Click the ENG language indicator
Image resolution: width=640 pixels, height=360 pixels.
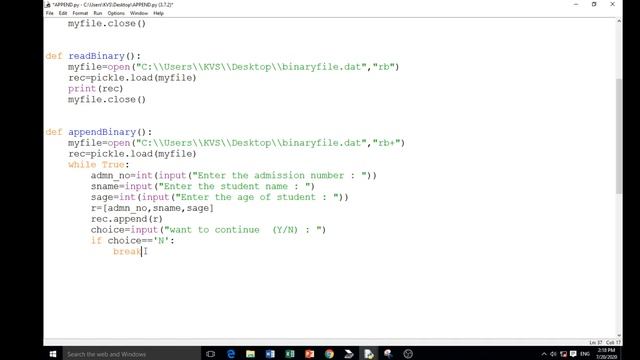tap(585, 354)
